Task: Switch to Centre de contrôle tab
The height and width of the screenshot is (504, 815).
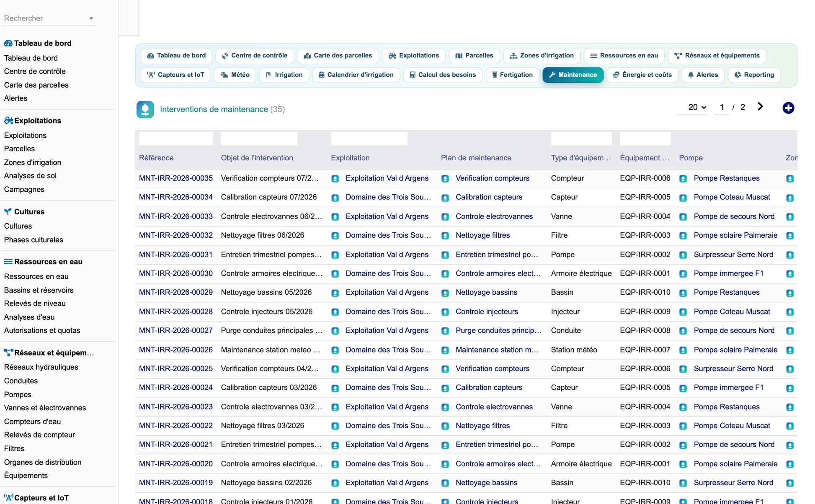Action: 255,56
